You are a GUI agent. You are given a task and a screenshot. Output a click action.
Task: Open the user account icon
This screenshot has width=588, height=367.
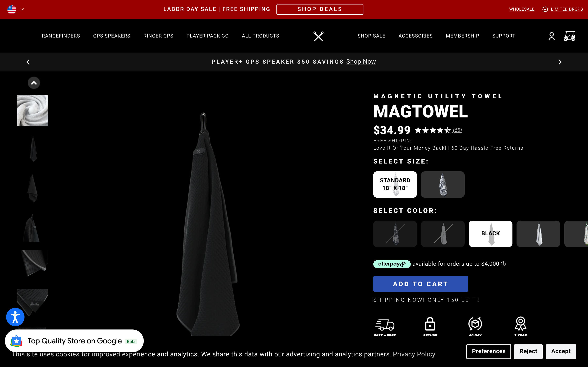551,36
